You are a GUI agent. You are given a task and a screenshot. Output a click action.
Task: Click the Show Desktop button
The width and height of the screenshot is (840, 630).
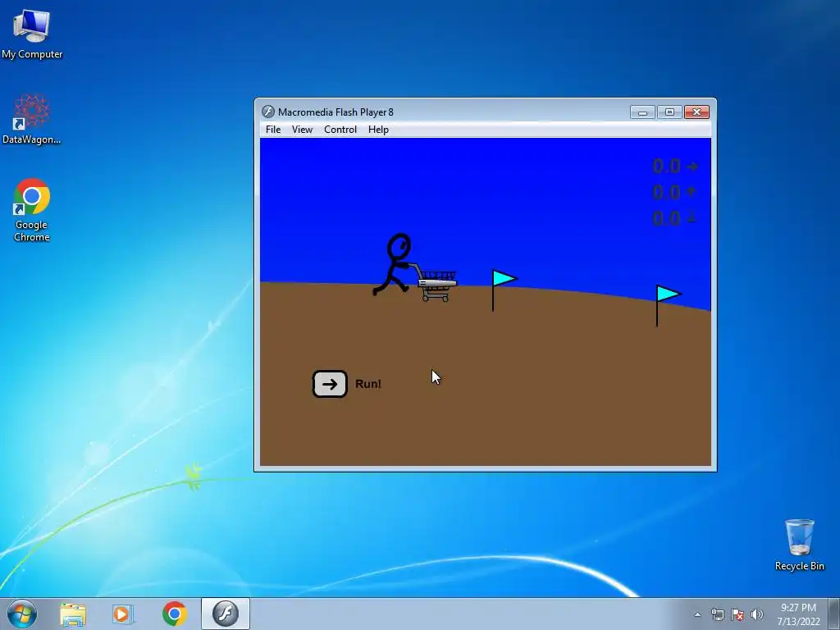[x=834, y=614]
